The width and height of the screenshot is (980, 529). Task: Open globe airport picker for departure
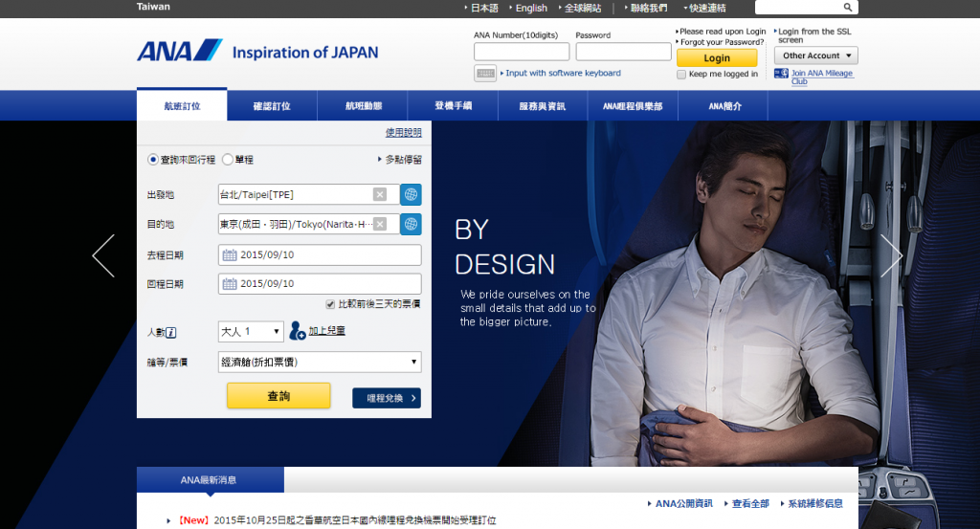pos(411,194)
